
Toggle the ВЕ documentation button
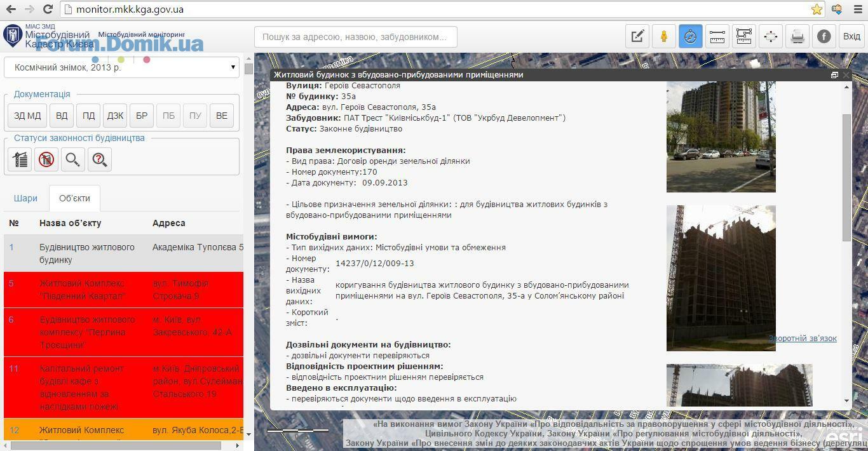tap(222, 116)
